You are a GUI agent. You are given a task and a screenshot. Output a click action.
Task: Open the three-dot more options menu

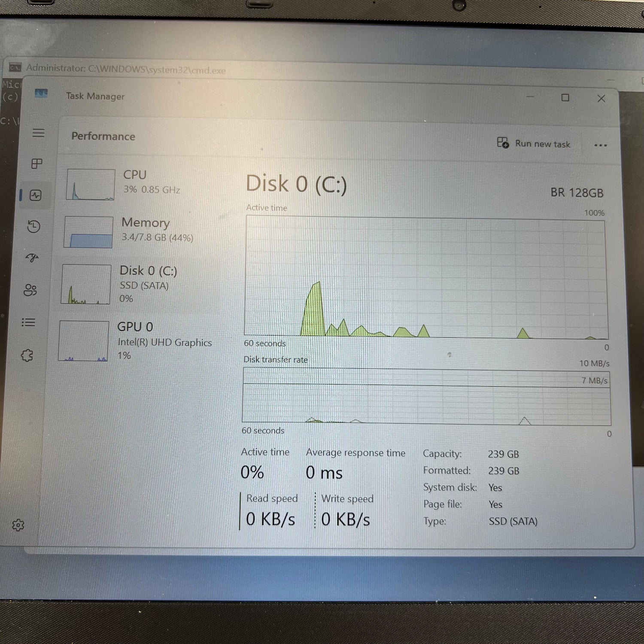click(600, 145)
